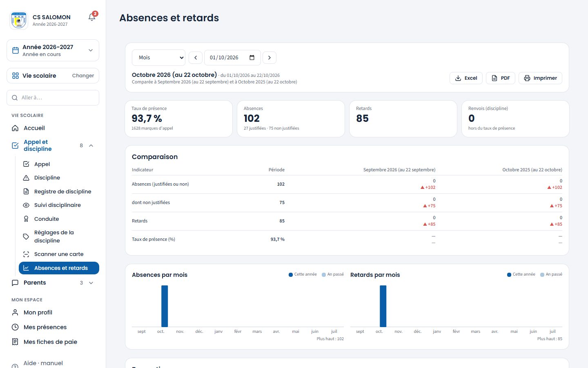Viewport: 588px width, 368px height.
Task: Open the Registre de discipline menu item
Action: pyautogui.click(x=59, y=191)
